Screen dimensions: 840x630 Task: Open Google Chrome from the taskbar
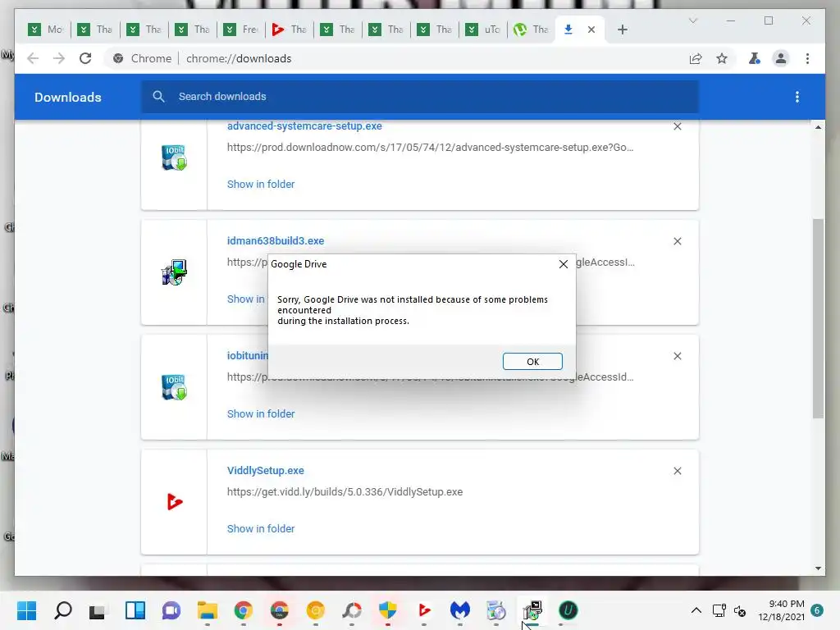tap(243, 610)
